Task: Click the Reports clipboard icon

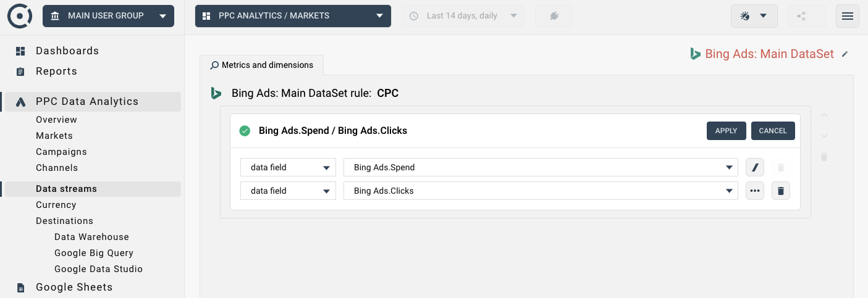Action: point(20,72)
